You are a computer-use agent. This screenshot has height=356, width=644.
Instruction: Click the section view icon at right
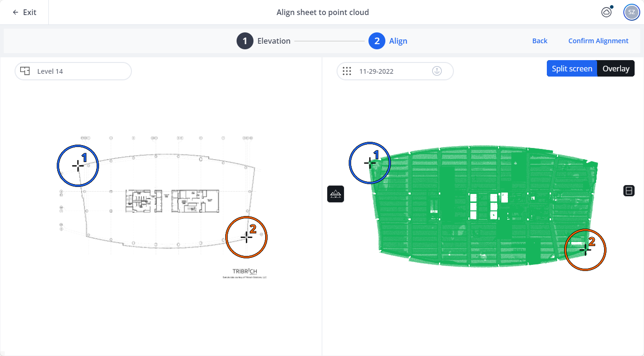[x=629, y=191]
